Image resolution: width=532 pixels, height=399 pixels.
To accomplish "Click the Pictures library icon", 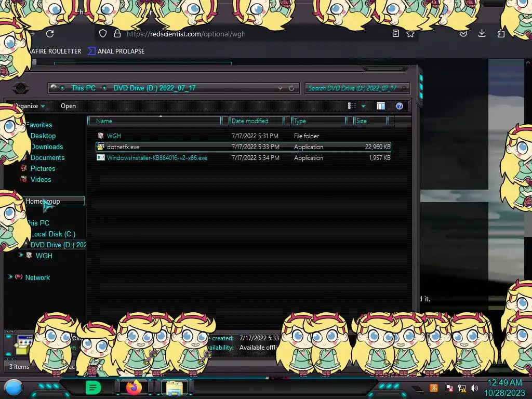I will point(23,168).
